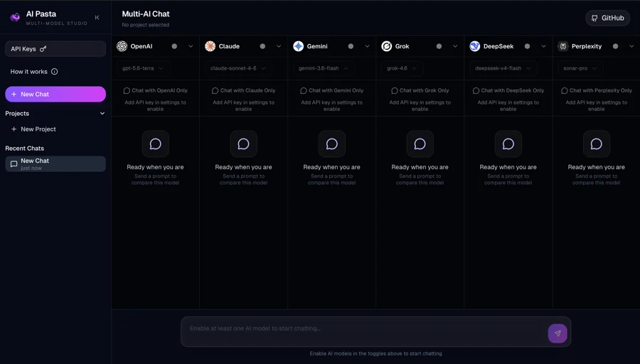The width and height of the screenshot is (640, 364).
Task: Select Chat with OpenAI Only
Action: (156, 90)
